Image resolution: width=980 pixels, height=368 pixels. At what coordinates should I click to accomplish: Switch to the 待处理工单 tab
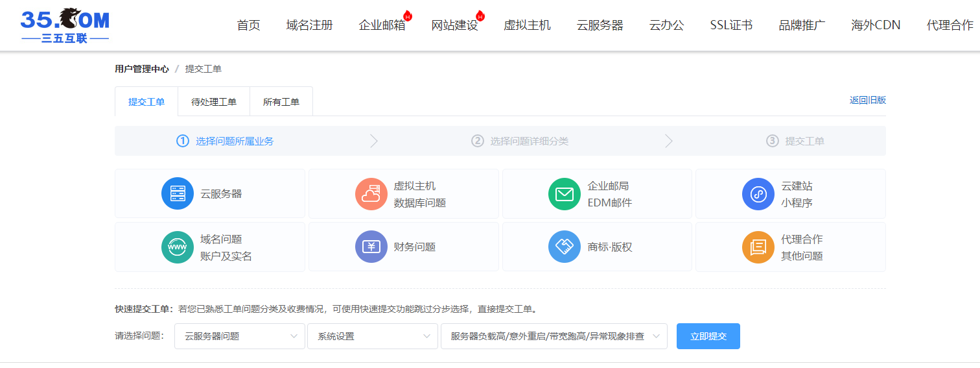[x=213, y=102]
